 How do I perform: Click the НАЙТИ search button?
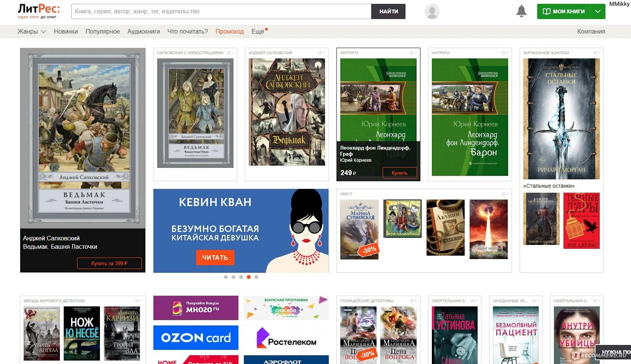point(388,11)
